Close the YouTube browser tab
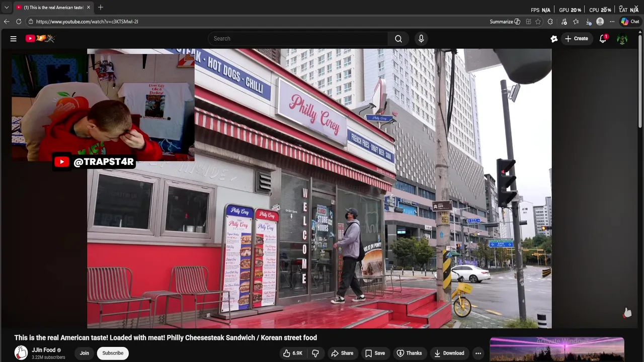Viewport: 644px width, 362px height. coord(89,8)
